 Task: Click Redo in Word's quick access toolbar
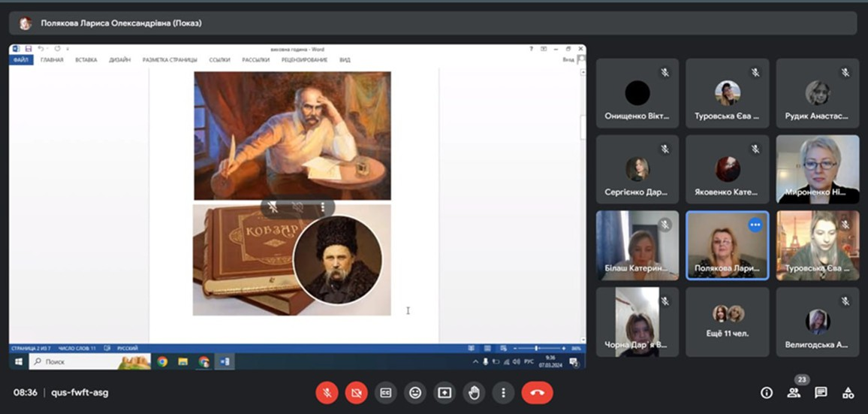57,49
